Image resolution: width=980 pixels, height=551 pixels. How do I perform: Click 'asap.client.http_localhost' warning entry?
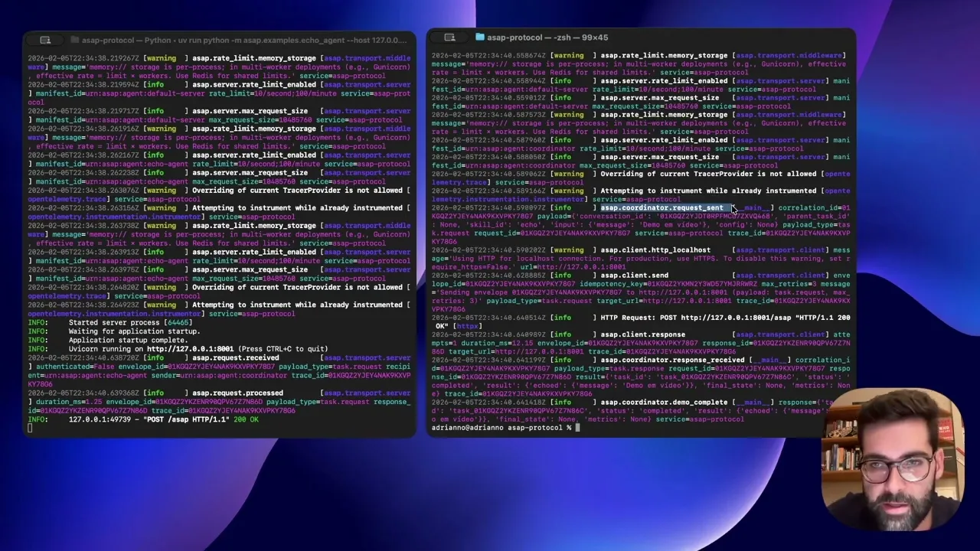[x=655, y=249]
